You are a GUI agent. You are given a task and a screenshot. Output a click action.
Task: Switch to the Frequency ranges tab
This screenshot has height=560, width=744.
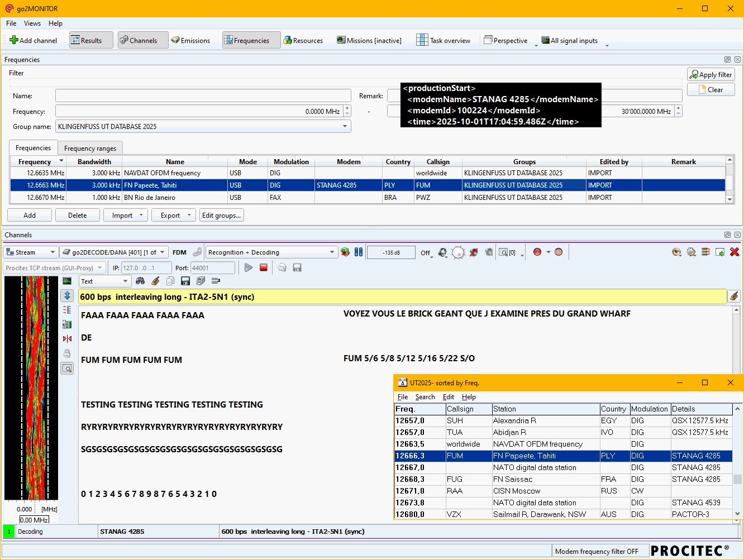pos(90,149)
